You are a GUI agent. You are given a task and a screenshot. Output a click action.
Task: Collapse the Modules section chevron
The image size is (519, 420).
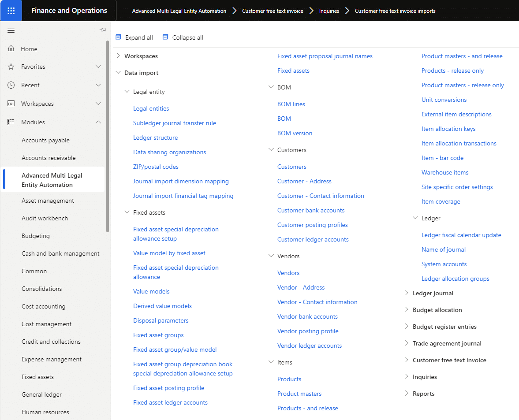pos(98,122)
